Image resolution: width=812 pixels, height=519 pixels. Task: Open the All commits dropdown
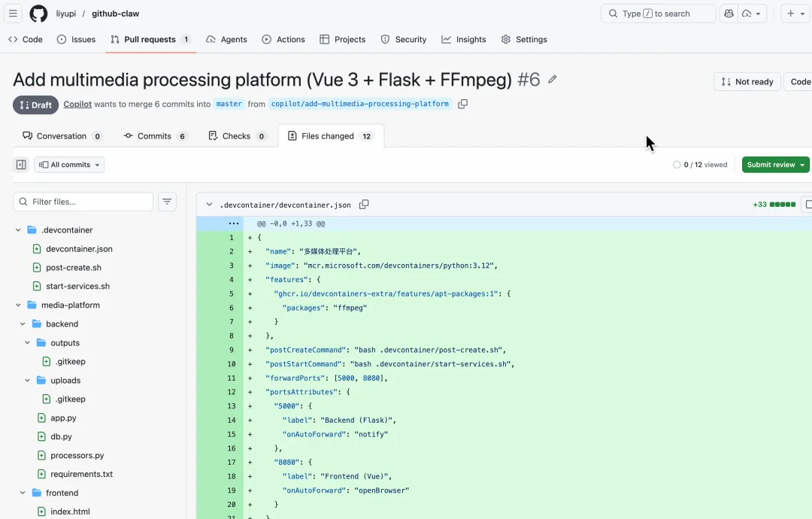click(69, 165)
